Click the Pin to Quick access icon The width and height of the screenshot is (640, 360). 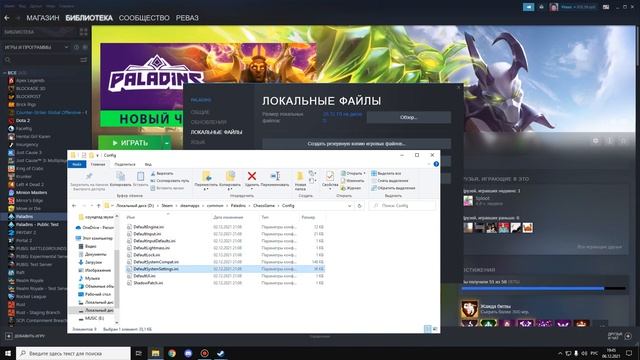[x=89, y=176]
